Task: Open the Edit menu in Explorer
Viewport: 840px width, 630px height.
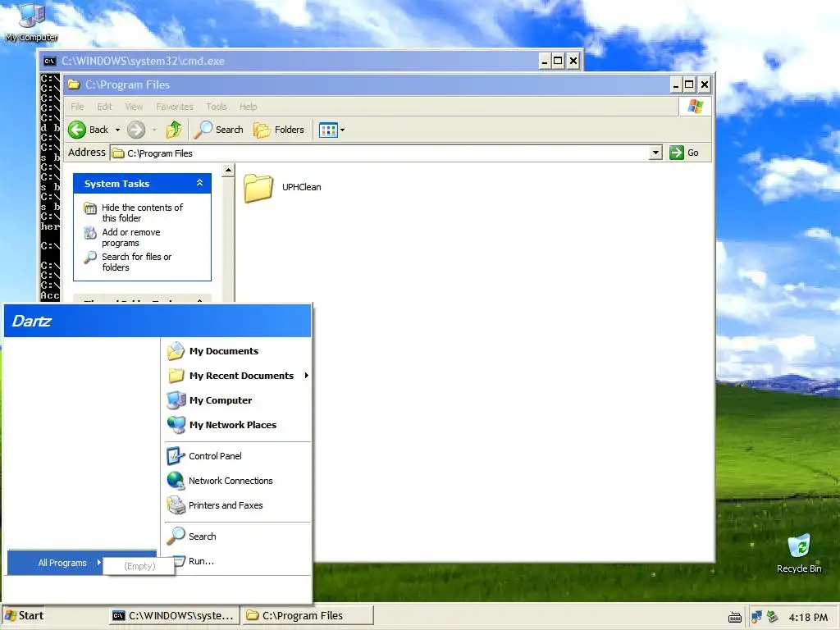Action: click(104, 107)
